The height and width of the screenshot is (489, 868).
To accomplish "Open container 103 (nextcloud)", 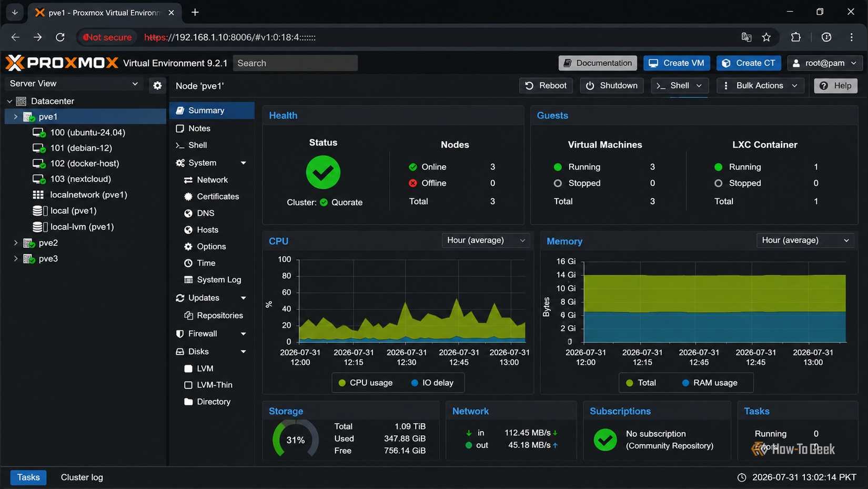I will pos(72,179).
